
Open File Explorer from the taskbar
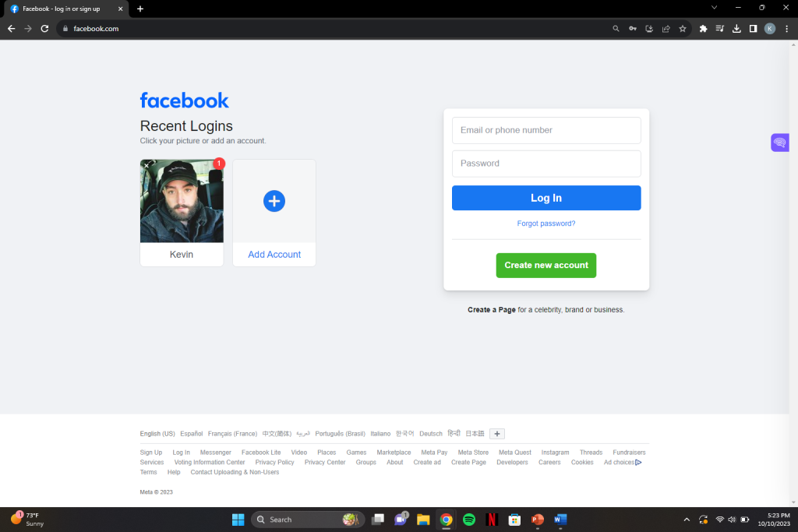point(423,520)
